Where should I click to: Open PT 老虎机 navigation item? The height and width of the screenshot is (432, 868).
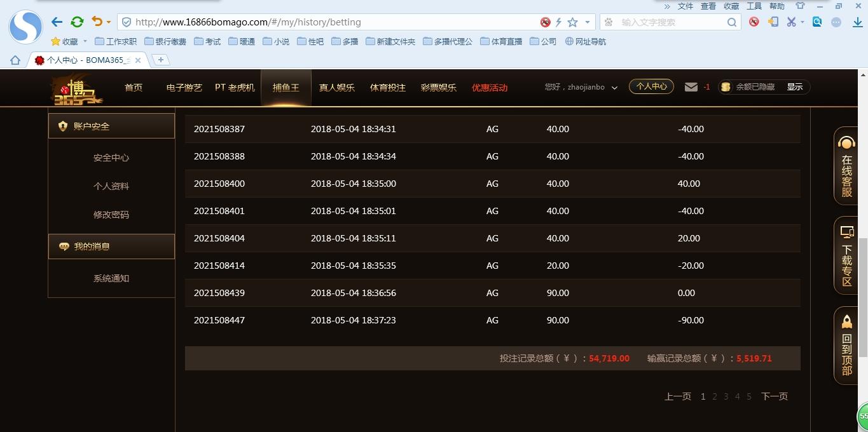(235, 88)
